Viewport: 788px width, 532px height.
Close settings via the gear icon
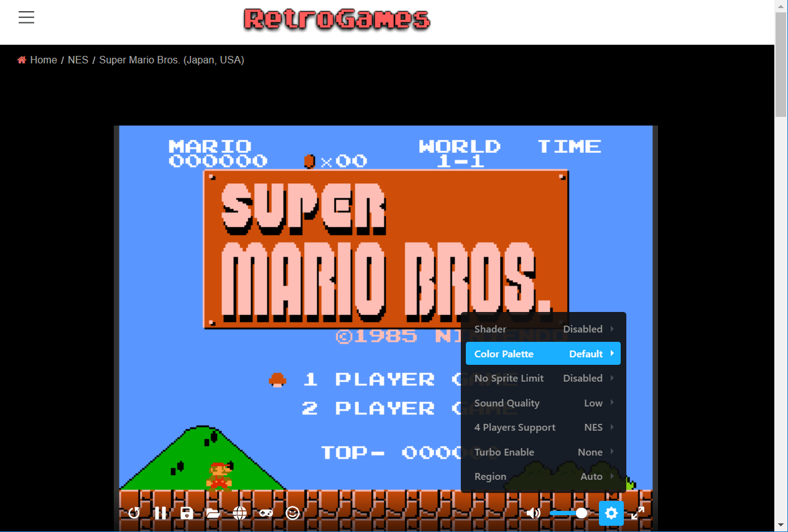tap(611, 513)
